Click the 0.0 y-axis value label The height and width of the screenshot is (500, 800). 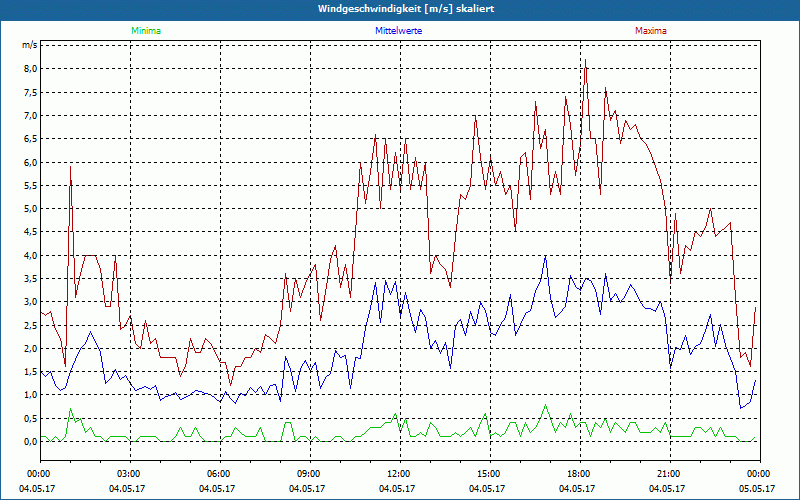pos(30,442)
